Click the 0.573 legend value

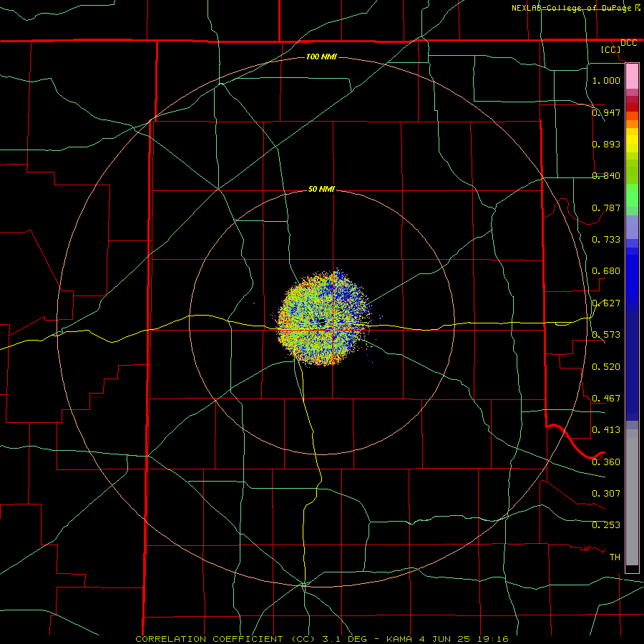(606, 335)
